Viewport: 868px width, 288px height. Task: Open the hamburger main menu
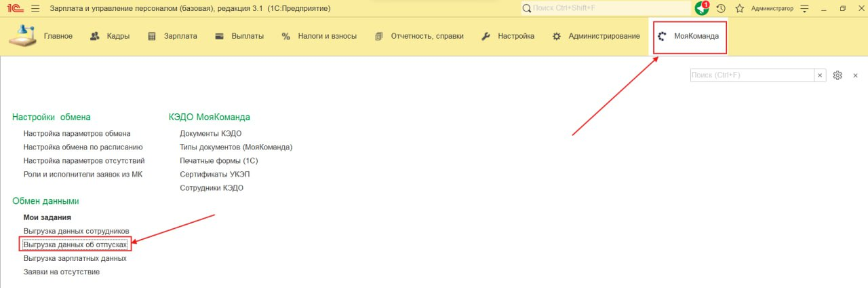point(35,8)
